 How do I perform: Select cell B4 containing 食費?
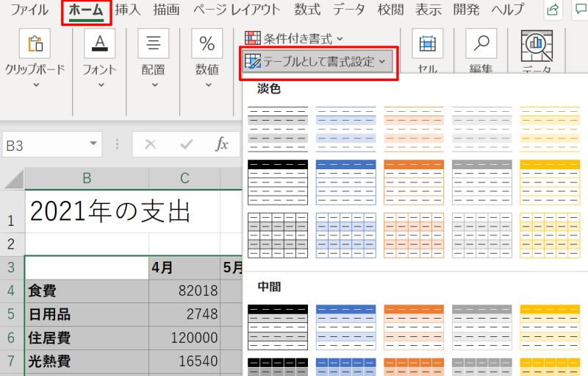pos(87,291)
